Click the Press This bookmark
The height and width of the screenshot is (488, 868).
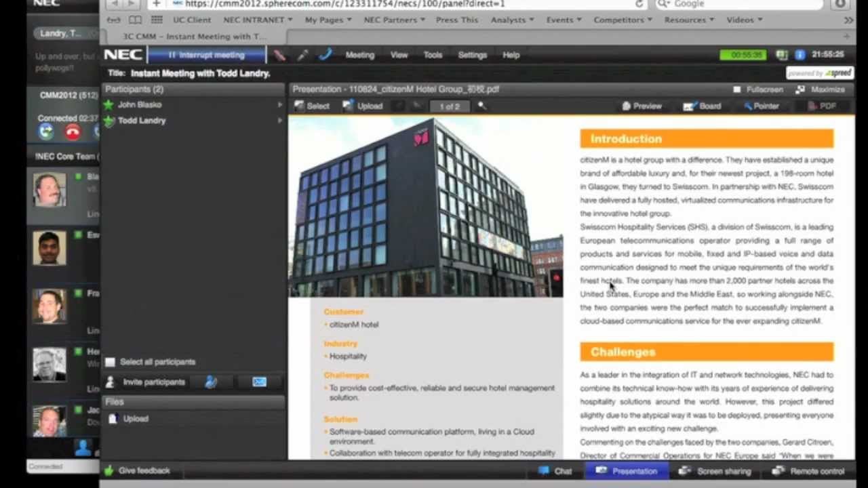click(457, 20)
